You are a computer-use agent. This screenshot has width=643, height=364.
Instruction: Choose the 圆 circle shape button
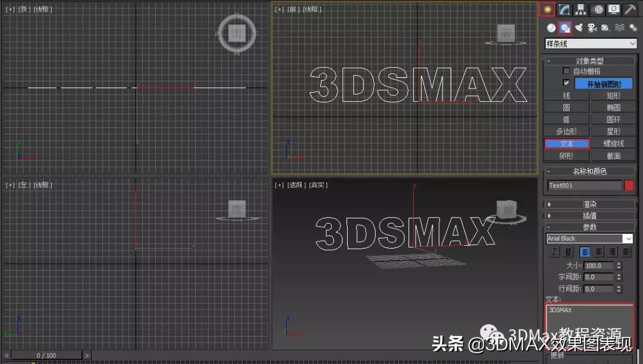566,107
